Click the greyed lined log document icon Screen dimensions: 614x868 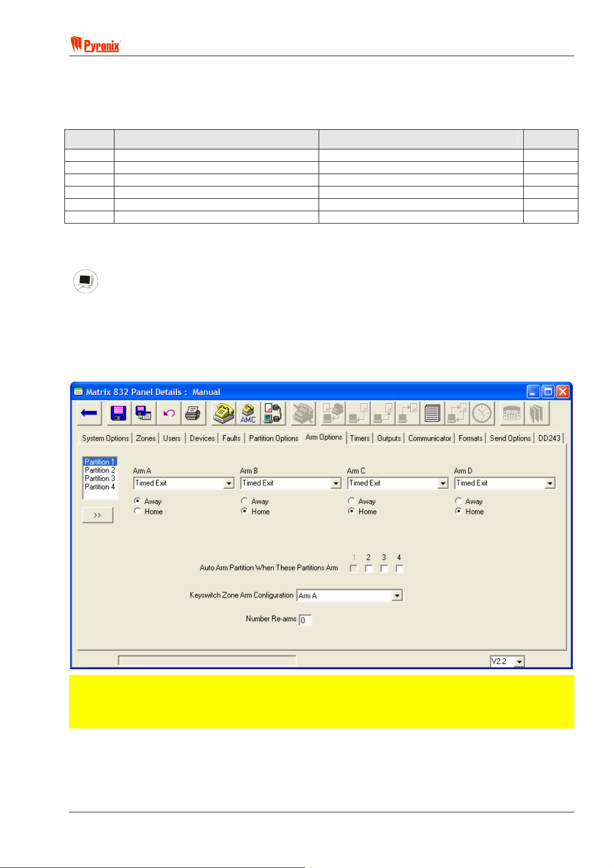[x=432, y=413]
